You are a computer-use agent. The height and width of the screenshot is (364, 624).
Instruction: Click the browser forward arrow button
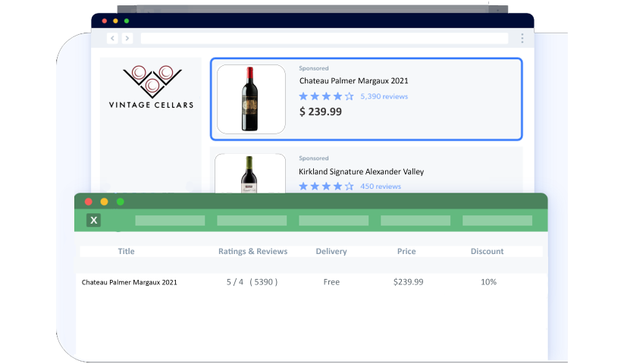pyautogui.click(x=127, y=38)
